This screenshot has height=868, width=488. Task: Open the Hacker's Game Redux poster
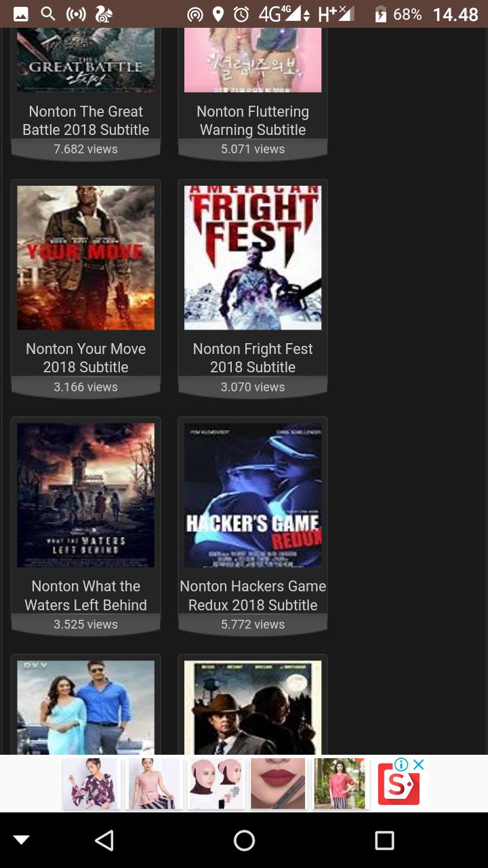point(253,495)
